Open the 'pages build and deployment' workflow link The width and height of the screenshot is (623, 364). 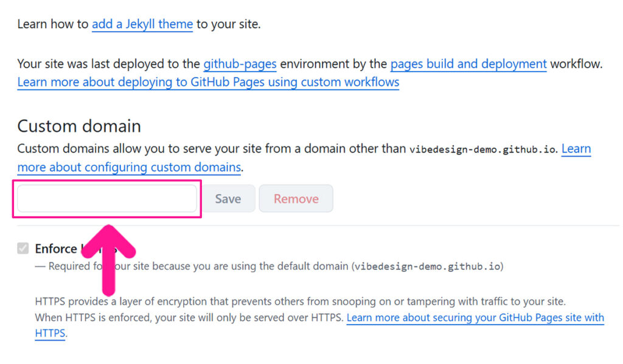(468, 64)
